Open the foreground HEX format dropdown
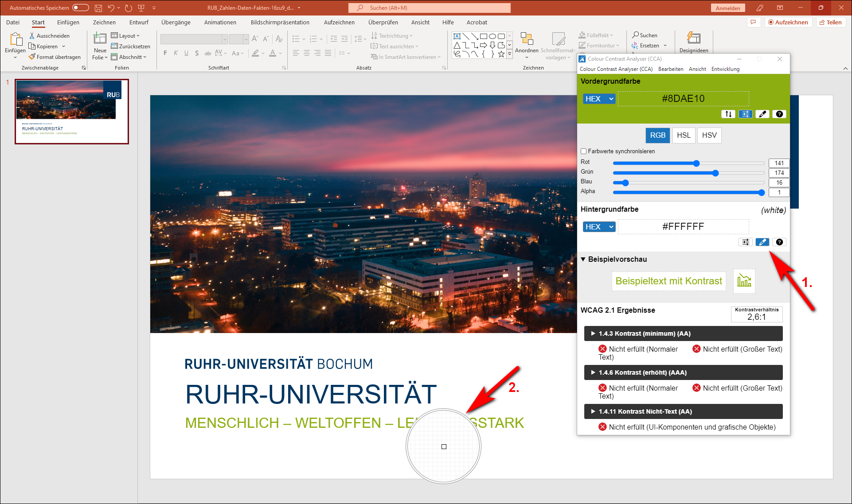852x504 pixels. (599, 99)
